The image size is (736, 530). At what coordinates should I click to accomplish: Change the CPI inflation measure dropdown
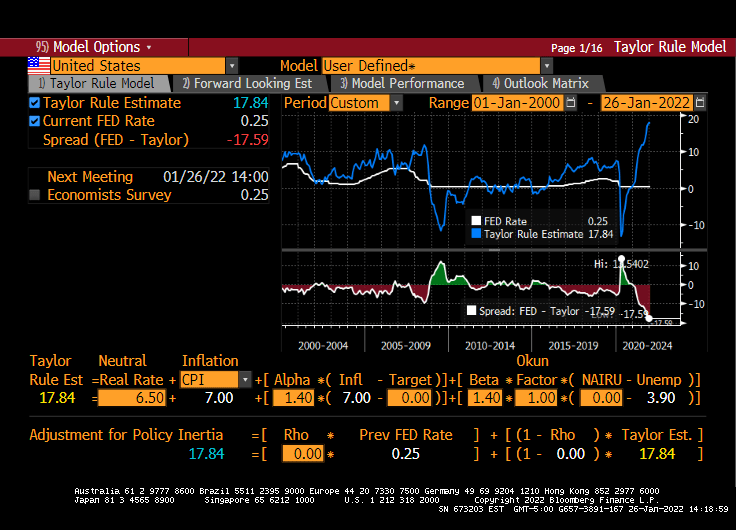246,380
